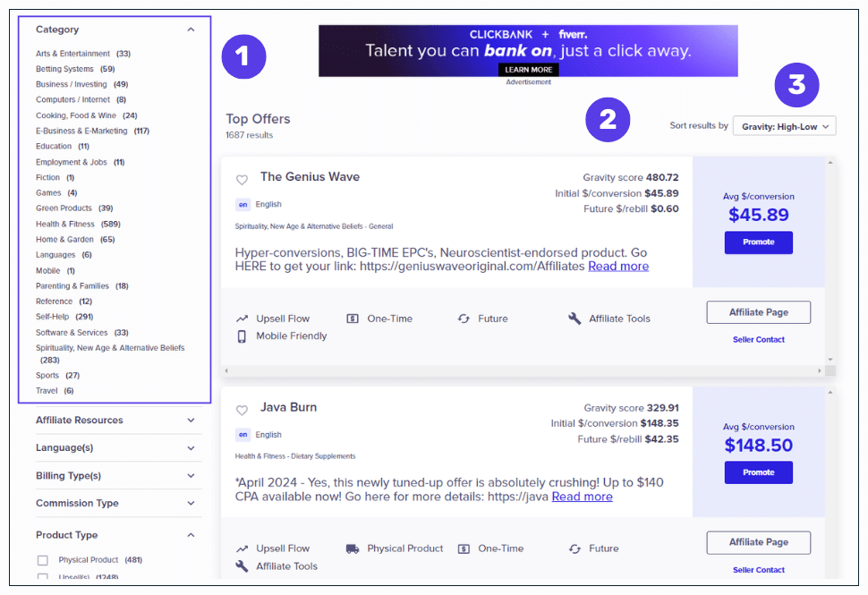Click Read more on Java Burn description

[582, 497]
